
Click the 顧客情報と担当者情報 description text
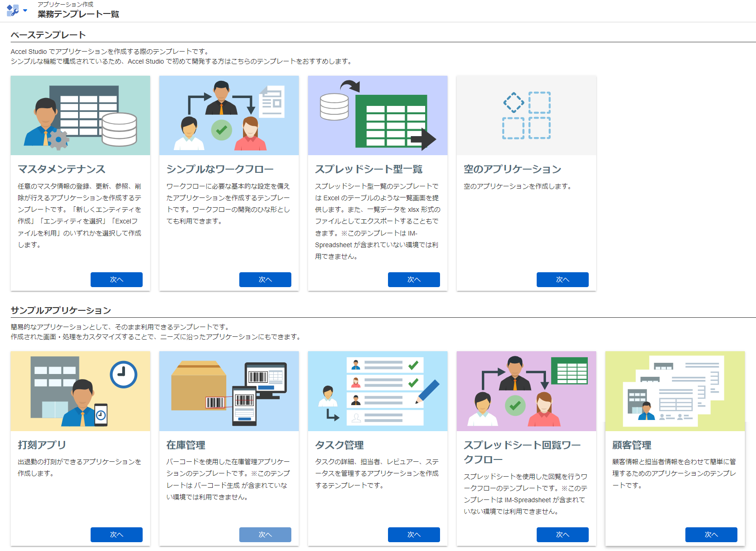tap(674, 473)
